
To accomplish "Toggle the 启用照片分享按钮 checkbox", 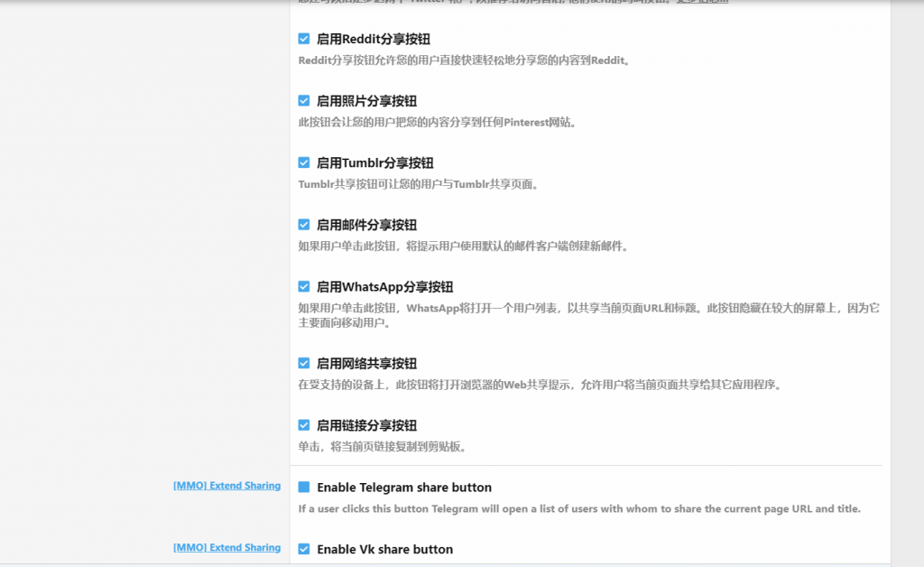I will (x=304, y=101).
